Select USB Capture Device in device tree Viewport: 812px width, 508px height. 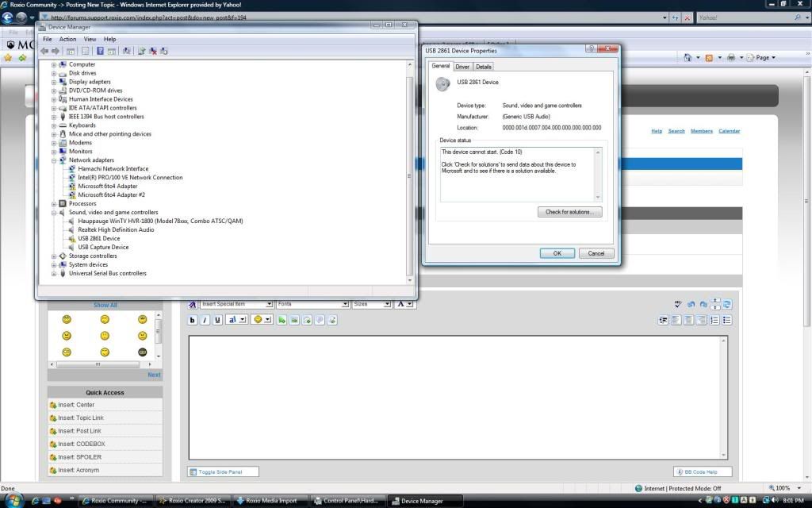(103, 248)
